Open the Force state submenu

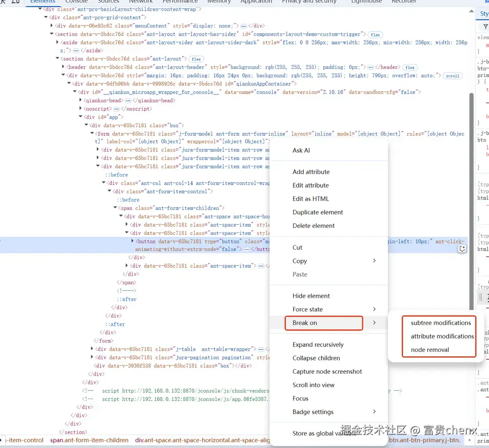point(328,309)
